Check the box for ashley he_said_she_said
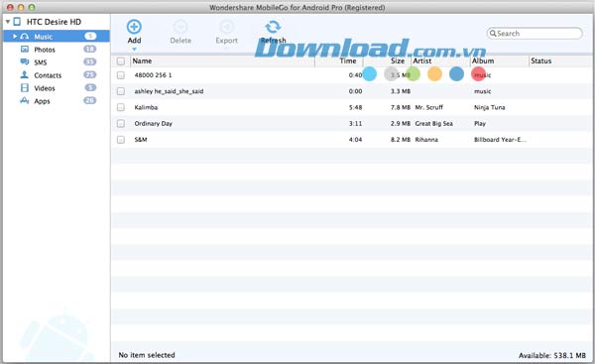This screenshot has height=364, width=595. coord(121,91)
